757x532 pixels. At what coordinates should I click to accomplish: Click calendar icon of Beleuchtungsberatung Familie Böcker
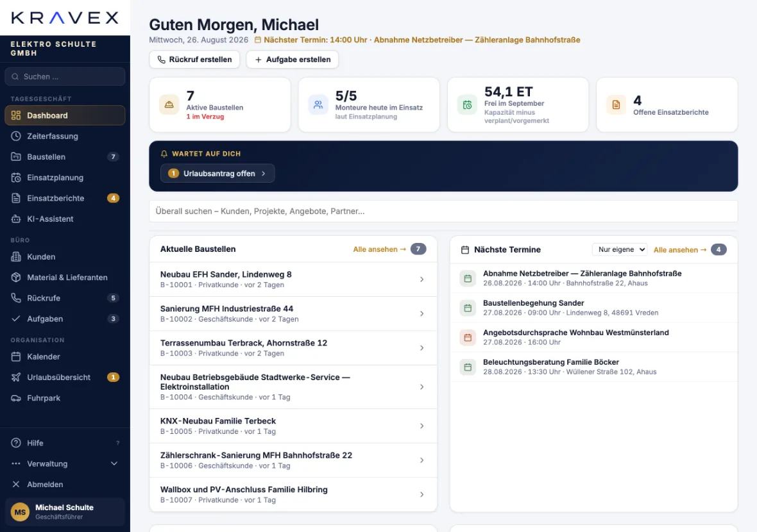tap(468, 367)
